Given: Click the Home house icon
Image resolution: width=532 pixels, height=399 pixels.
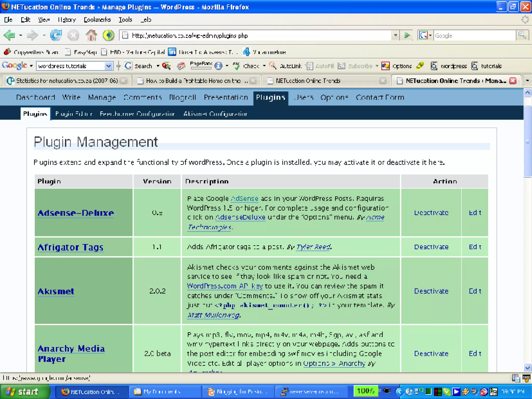Looking at the screenshot, I should pyautogui.click(x=91, y=35).
